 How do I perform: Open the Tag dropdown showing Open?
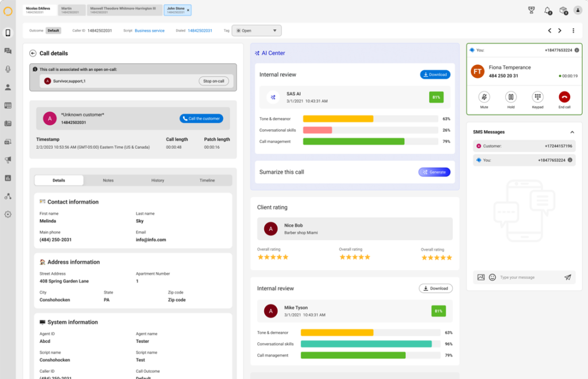(257, 31)
